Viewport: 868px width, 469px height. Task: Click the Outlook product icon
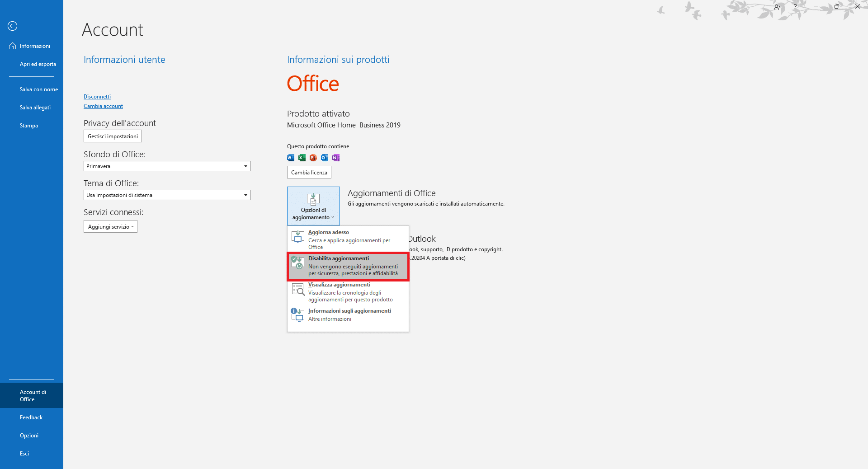click(325, 158)
